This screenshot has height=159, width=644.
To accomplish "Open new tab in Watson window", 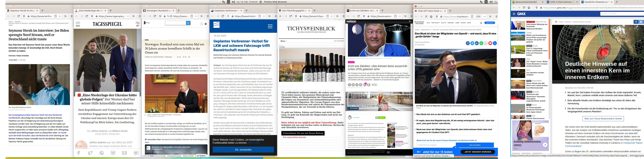I will click(382, 10).
